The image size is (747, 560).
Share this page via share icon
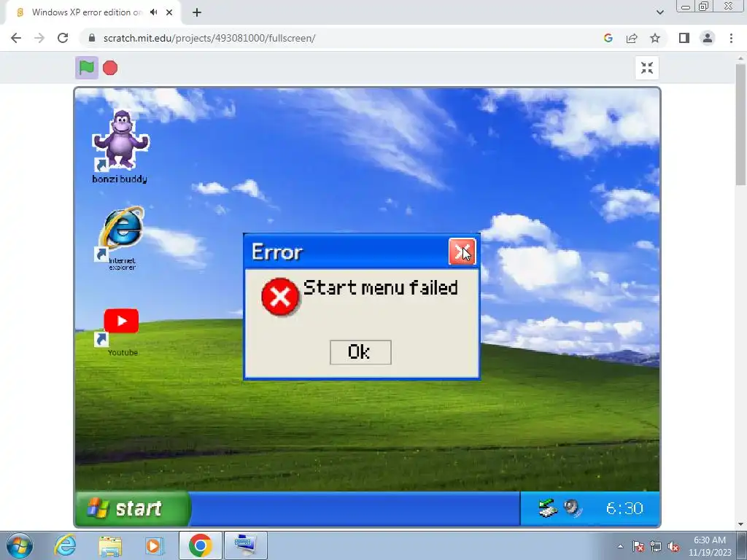(632, 38)
